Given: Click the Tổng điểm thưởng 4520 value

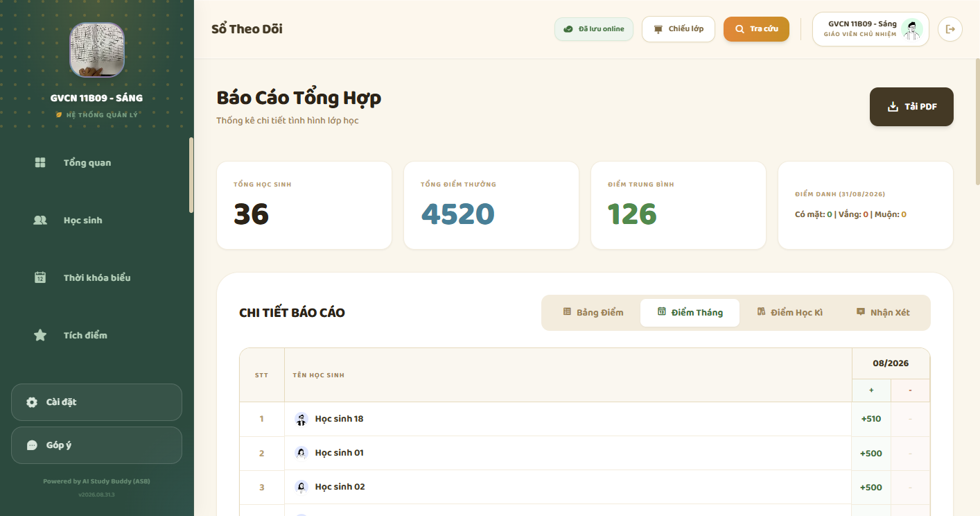Looking at the screenshot, I should click(x=458, y=214).
